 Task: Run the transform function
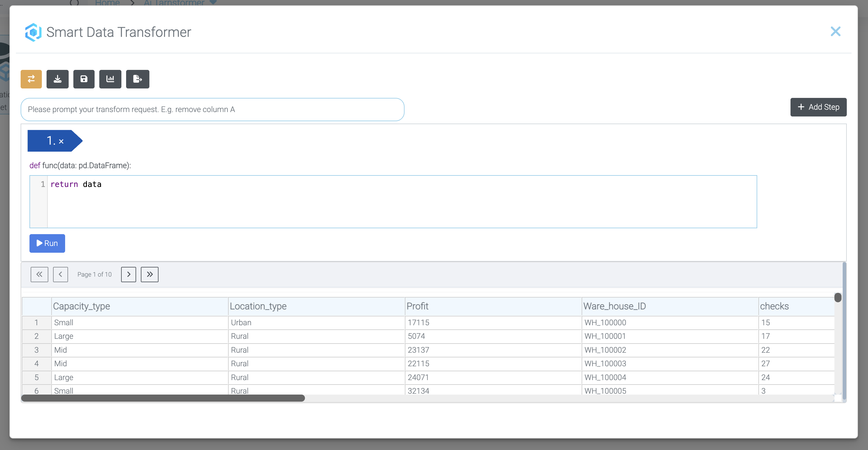[47, 243]
